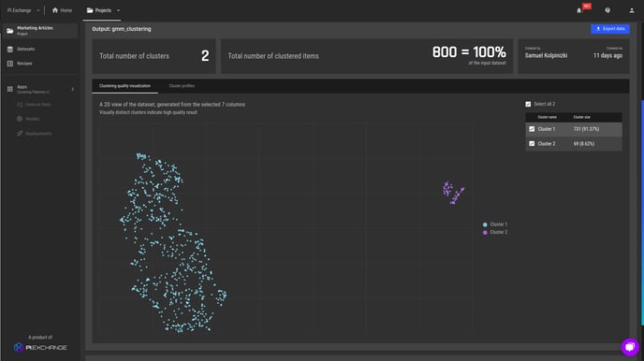Click the '731 (91.37%)' cluster size cell

[586, 129]
